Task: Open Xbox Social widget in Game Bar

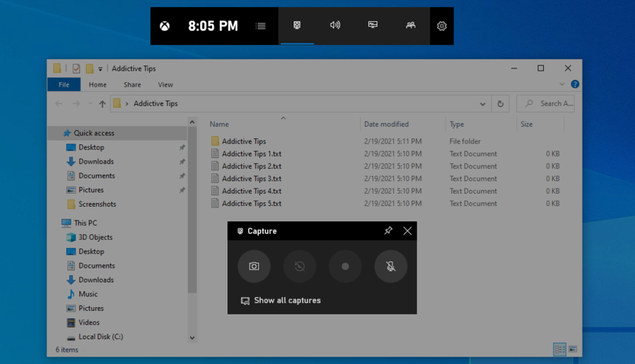Action: click(x=411, y=25)
